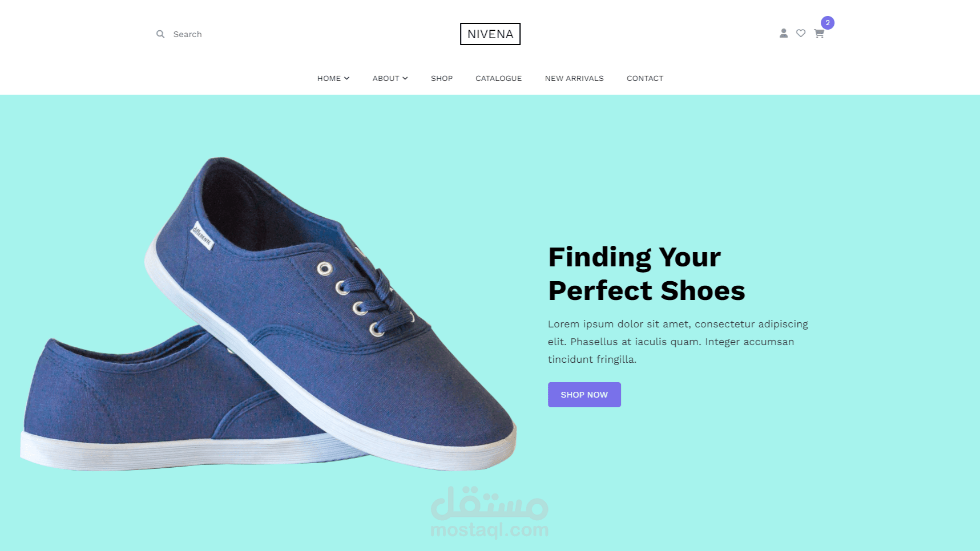Open the HOME menu item
The width and height of the screenshot is (980, 551).
[x=329, y=78]
